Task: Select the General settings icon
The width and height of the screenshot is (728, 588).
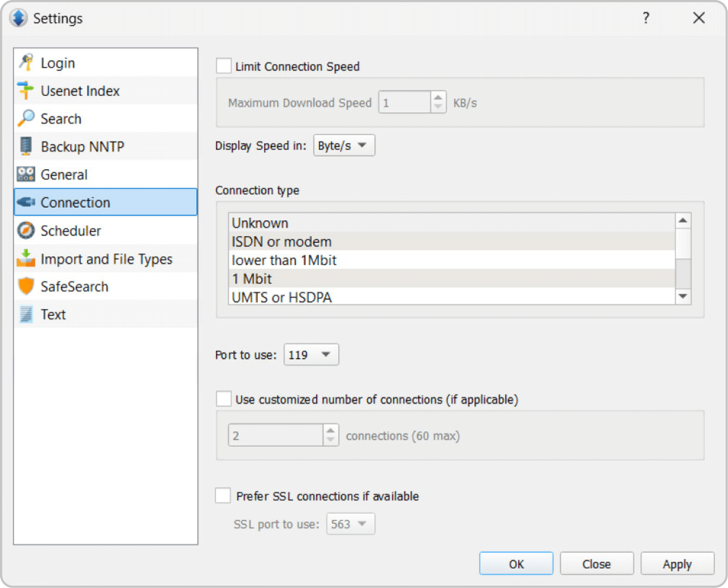Action: coord(26,174)
